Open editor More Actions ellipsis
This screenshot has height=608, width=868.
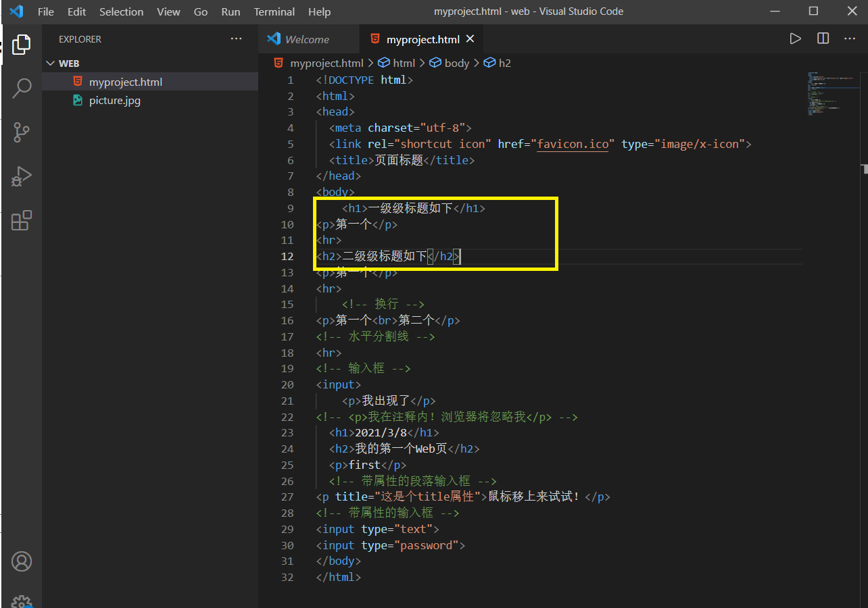(x=850, y=39)
